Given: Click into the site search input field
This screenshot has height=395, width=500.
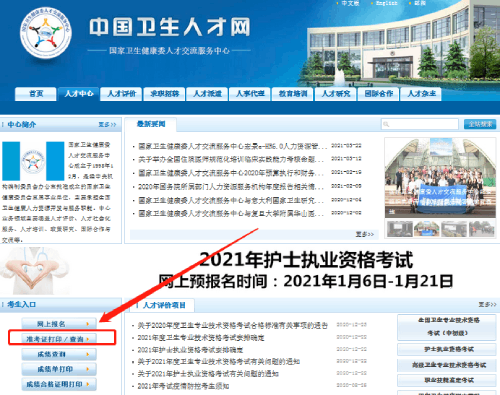Looking at the screenshot, I should (420, 124).
